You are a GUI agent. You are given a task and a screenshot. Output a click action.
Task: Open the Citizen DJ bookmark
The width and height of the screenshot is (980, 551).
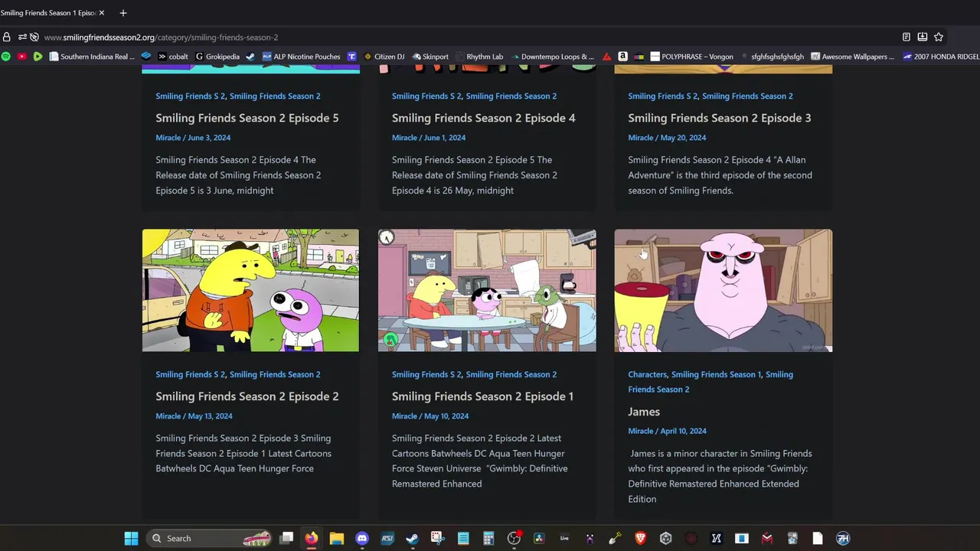pyautogui.click(x=384, y=57)
